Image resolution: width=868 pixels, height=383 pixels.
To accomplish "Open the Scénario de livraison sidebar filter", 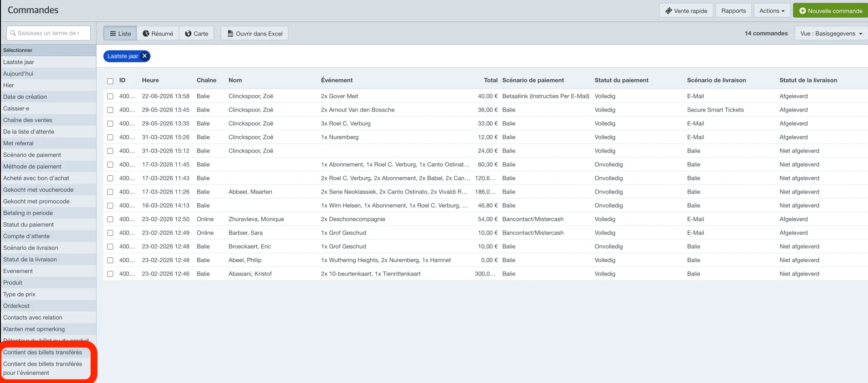I will click(x=48, y=248).
